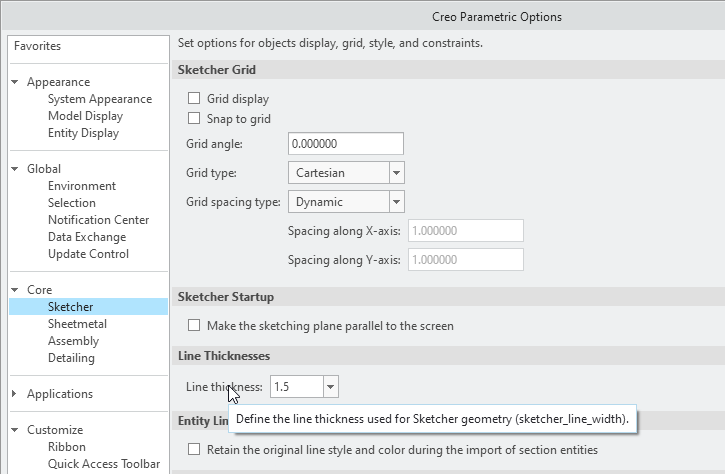Enable the Grid display checkbox
The height and width of the screenshot is (474, 725).
194,99
